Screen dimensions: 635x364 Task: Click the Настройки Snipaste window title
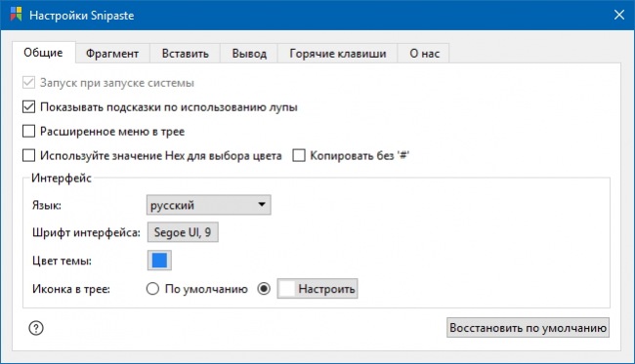coord(82,16)
